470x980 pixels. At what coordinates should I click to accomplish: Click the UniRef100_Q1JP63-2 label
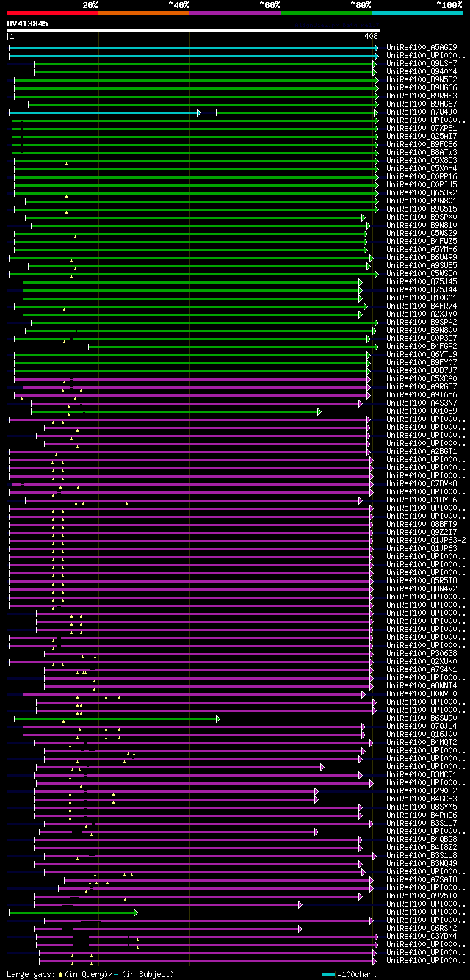click(426, 540)
